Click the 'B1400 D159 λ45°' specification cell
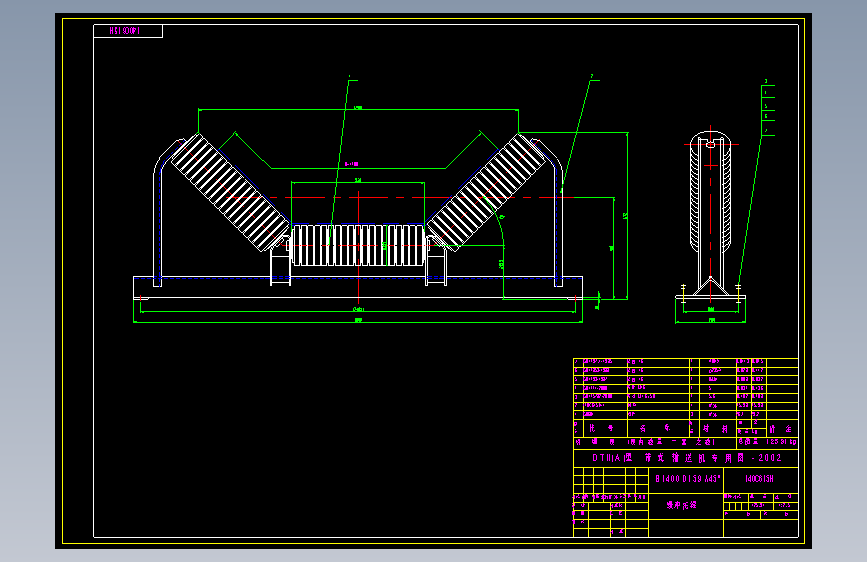The height and width of the screenshot is (562, 867). [x=686, y=479]
